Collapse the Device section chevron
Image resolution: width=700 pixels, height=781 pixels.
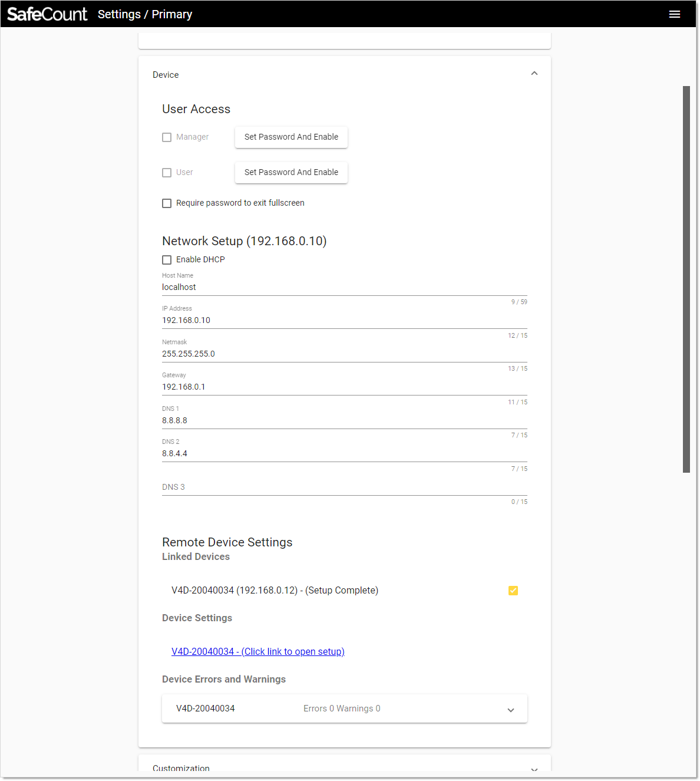coord(534,74)
